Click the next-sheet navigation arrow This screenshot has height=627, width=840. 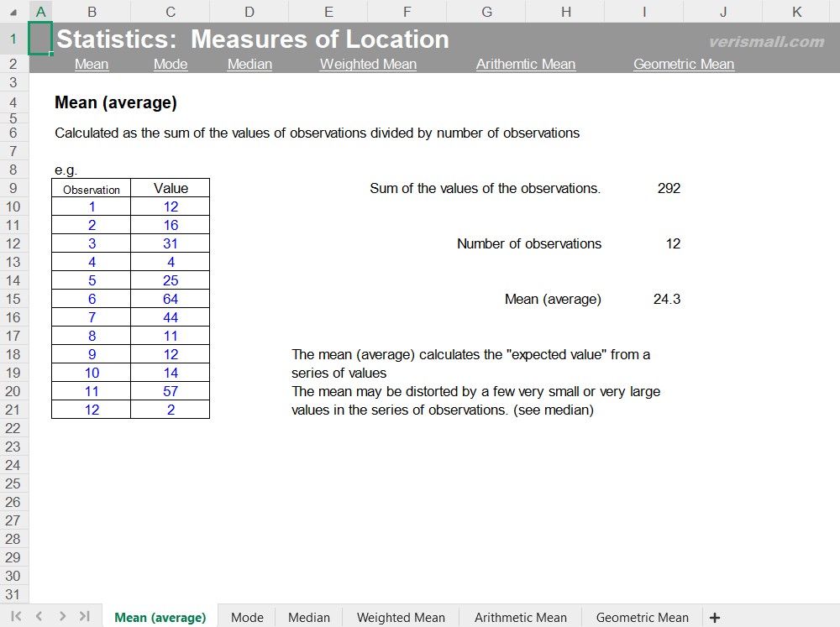(60, 615)
